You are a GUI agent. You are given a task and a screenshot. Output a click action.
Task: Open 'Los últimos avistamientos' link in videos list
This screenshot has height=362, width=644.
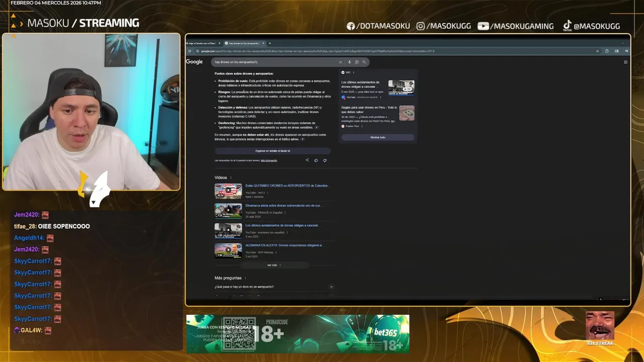pos(283,225)
